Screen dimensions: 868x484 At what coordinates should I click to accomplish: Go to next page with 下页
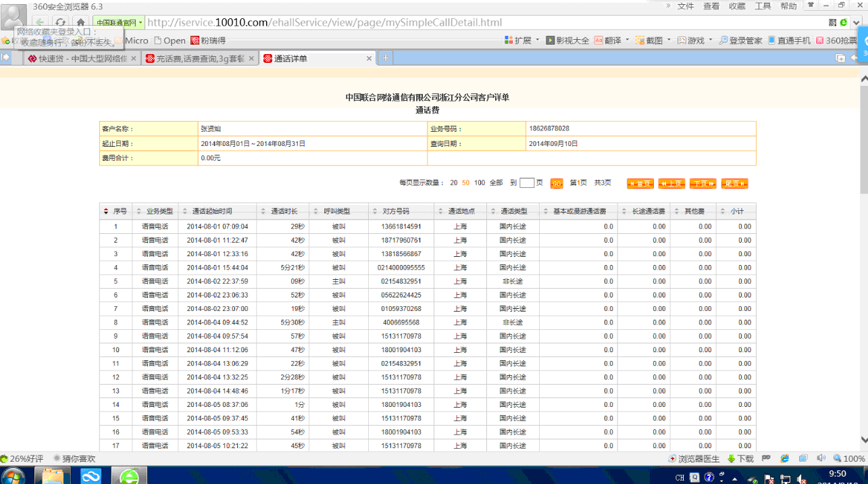tap(703, 184)
